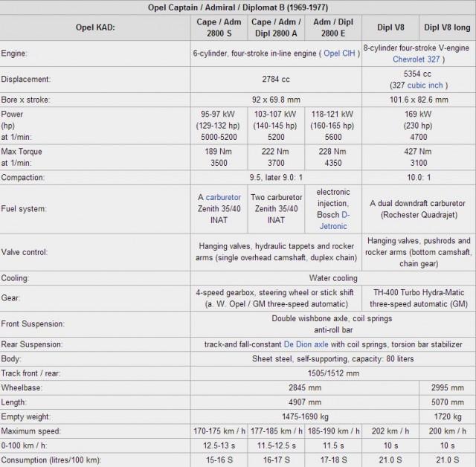Click the 95-97 kW power cell
This screenshot has width=476, height=467.
pos(219,126)
